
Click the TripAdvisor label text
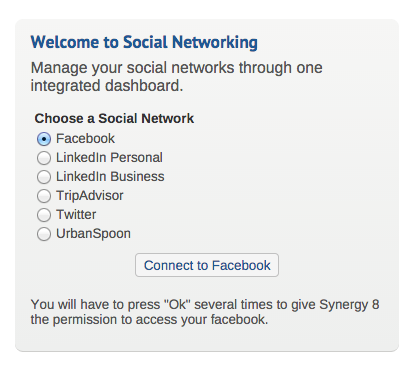90,196
